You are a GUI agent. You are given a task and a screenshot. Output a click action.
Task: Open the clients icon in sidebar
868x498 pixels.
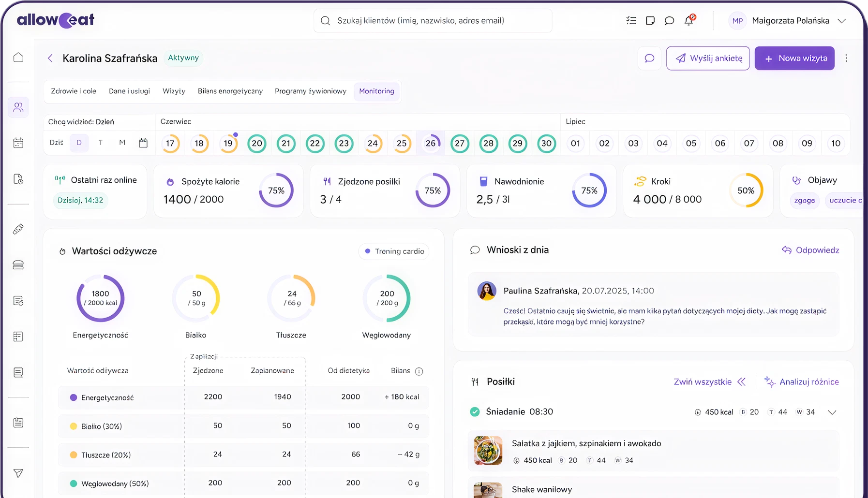(x=18, y=107)
